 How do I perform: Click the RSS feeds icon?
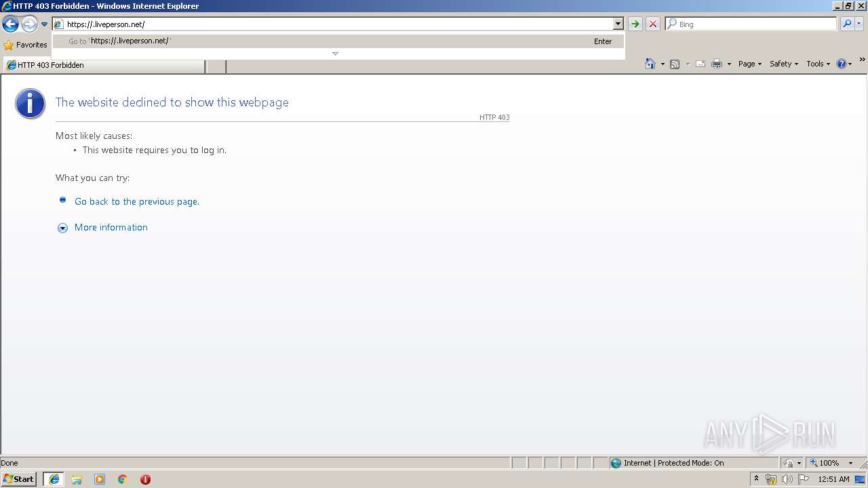click(x=675, y=64)
